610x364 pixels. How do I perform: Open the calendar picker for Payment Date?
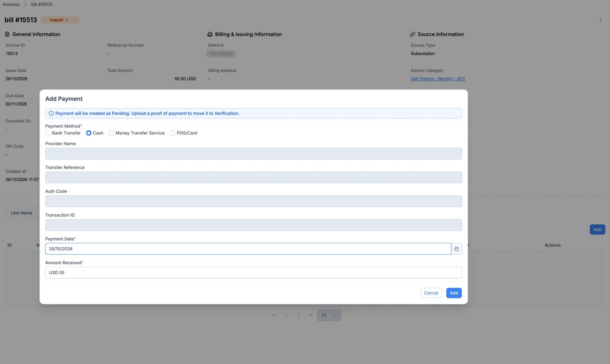457,249
